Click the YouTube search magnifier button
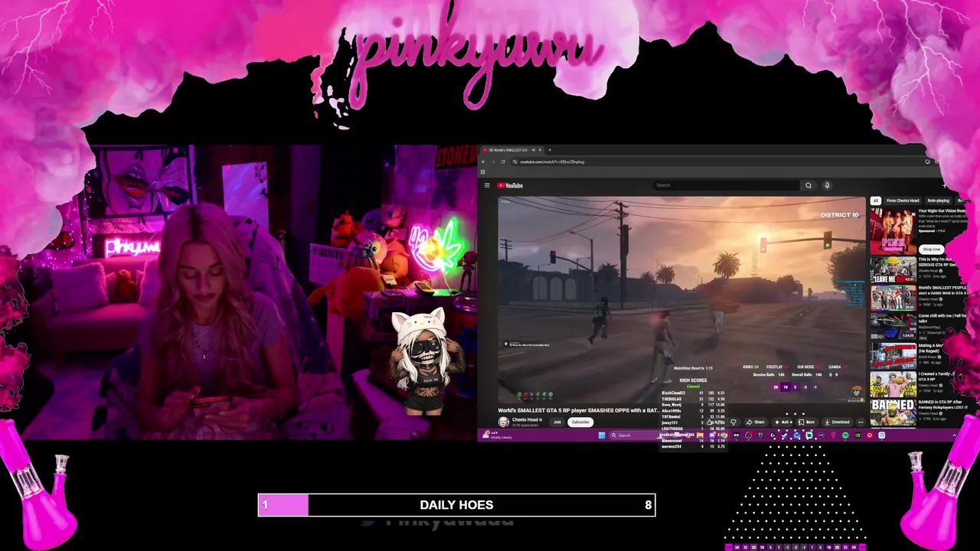Image resolution: width=980 pixels, height=551 pixels. tap(808, 185)
